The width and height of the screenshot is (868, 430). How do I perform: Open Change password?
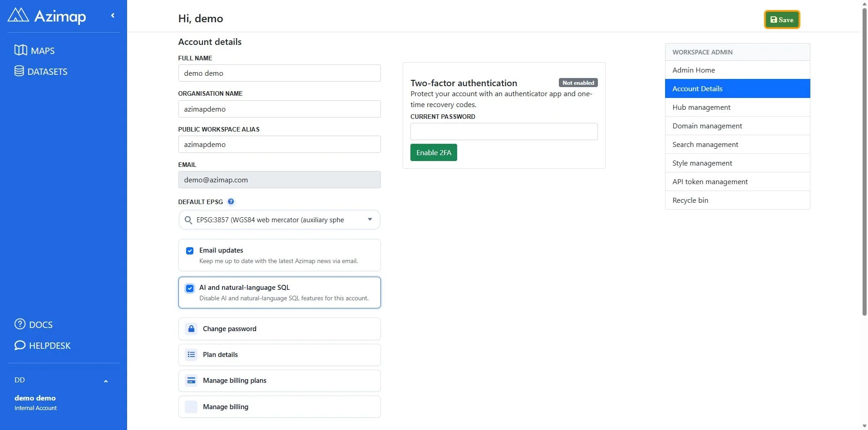(x=279, y=329)
